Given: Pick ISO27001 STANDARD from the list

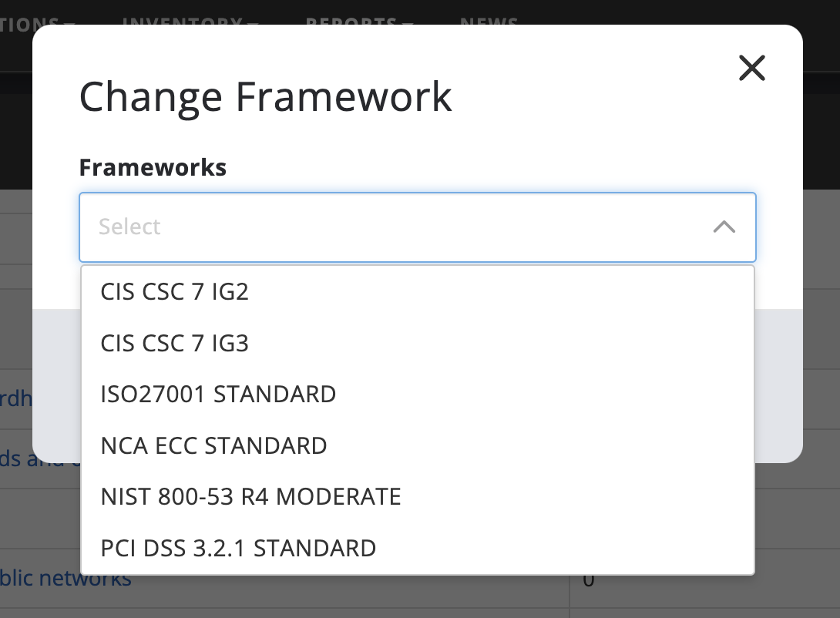Looking at the screenshot, I should (x=218, y=394).
